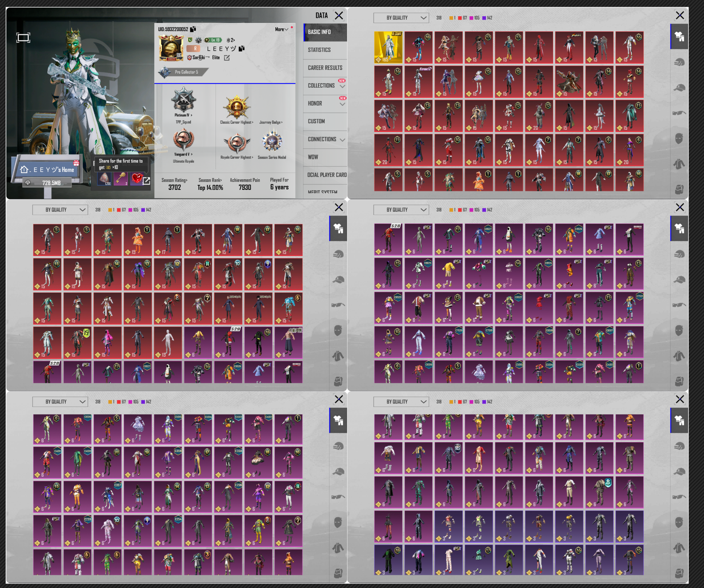The width and height of the screenshot is (704, 588).
Task: Open the Statistics tab
Action: pos(326,50)
